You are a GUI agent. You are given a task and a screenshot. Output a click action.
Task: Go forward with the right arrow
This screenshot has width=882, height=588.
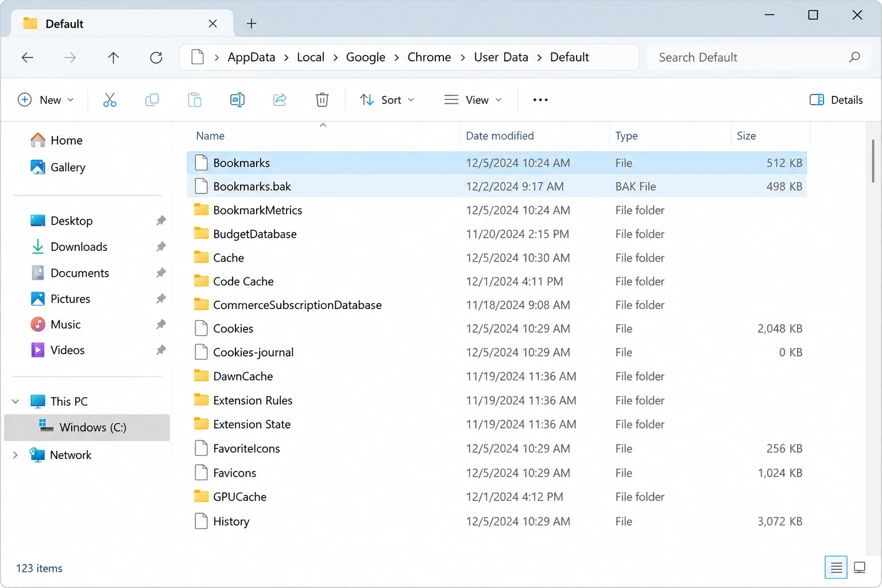(70, 57)
